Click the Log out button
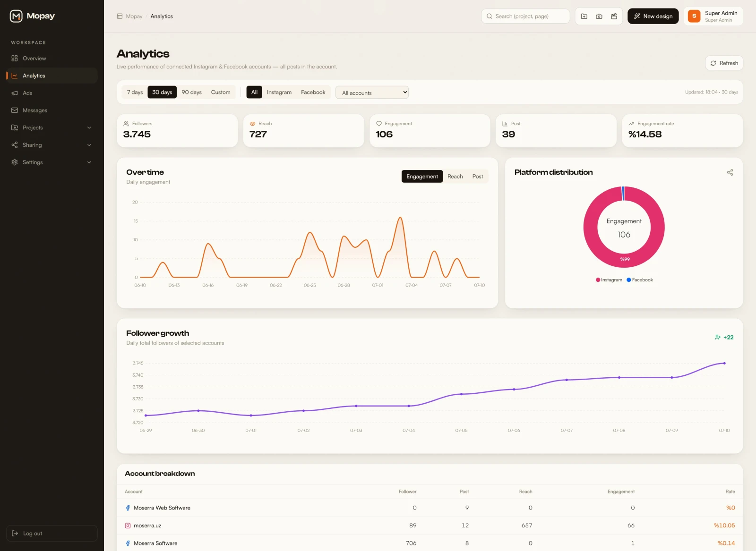This screenshot has height=551, width=756. 52,534
